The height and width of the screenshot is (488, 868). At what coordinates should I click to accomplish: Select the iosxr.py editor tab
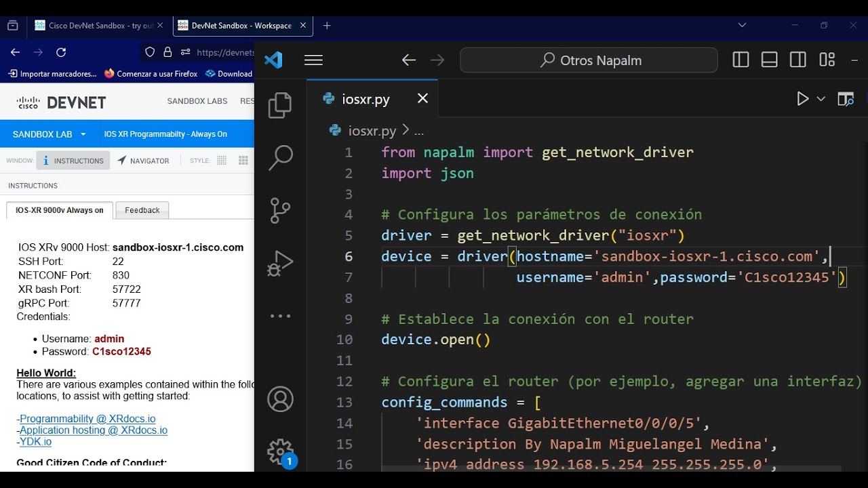click(x=372, y=99)
